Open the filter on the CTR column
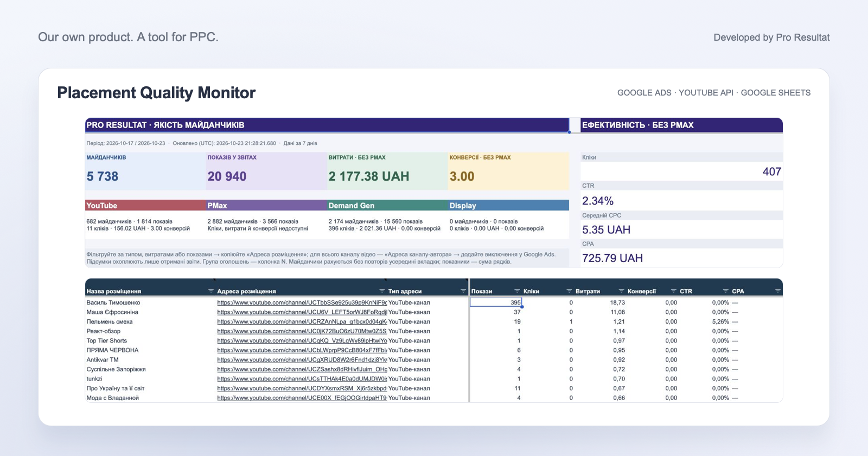Image resolution: width=868 pixels, height=456 pixels. coord(725,292)
